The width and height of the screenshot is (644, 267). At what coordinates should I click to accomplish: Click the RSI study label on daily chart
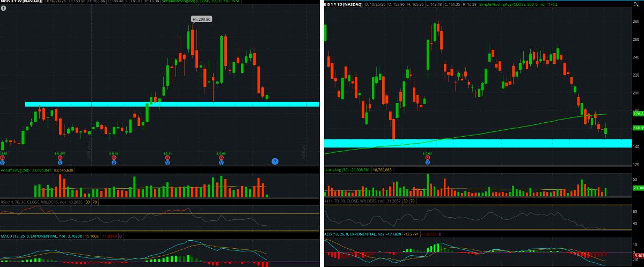tap(354, 202)
